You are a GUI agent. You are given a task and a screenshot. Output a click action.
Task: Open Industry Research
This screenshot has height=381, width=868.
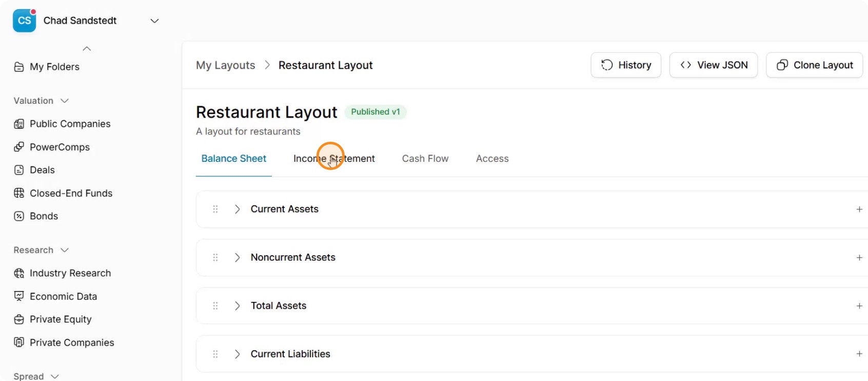[70, 273]
